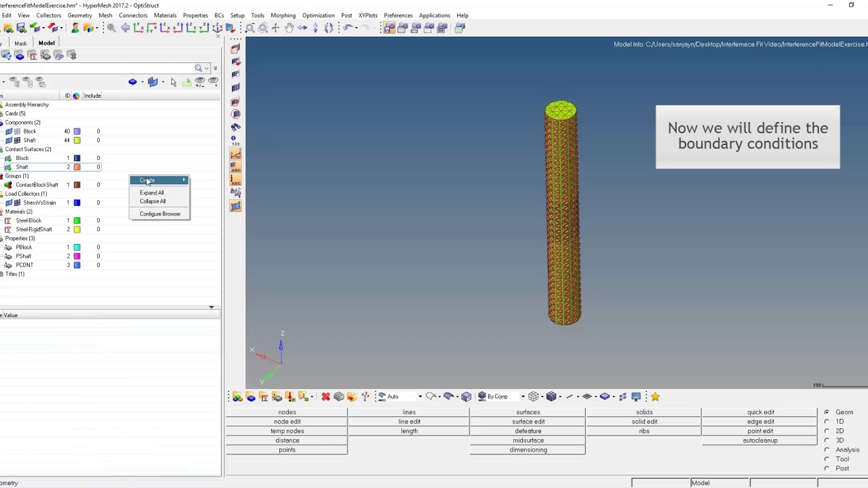Click the browser panel collapse arrow at bottom
Viewport: 868px width, 488px height.
(x=212, y=307)
